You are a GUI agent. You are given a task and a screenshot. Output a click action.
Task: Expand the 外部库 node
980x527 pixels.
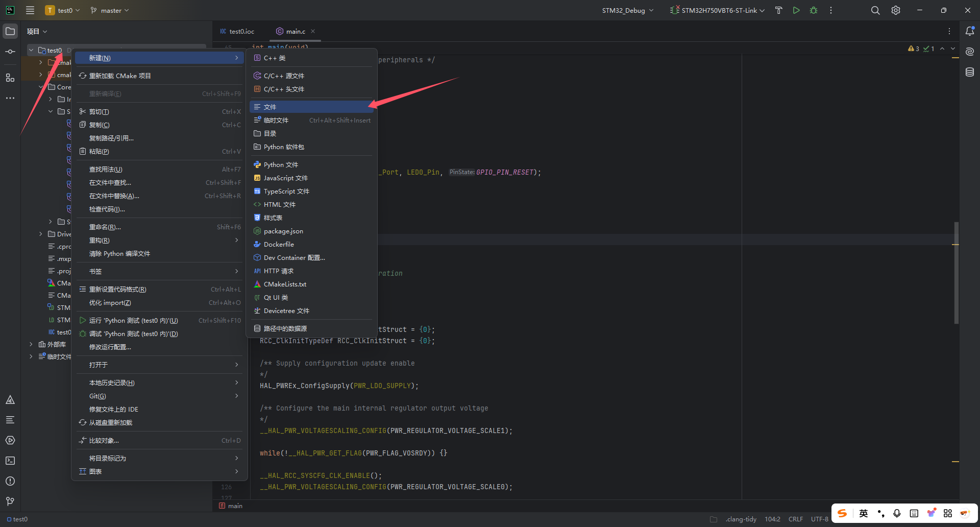[31, 344]
